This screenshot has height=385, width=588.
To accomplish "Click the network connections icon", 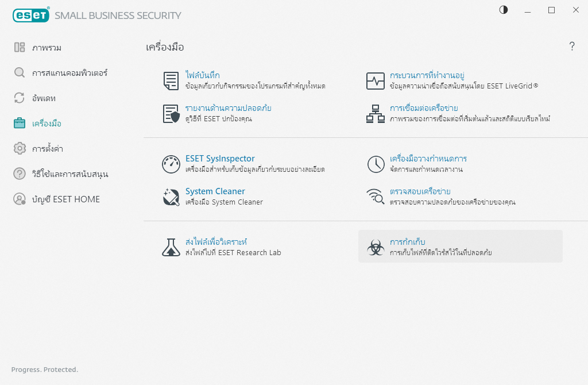I will (376, 114).
